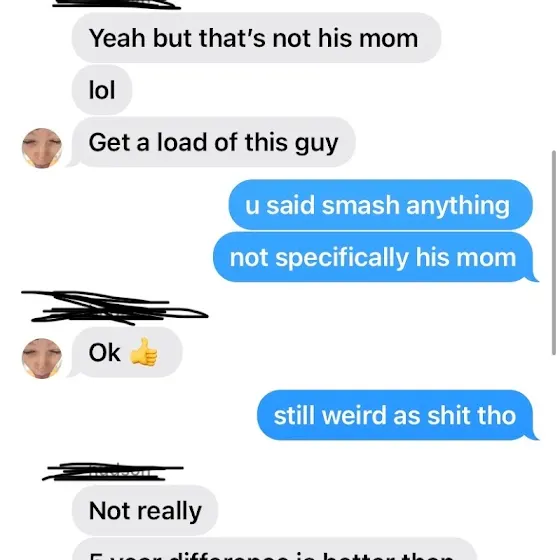Screen dimensions: 560x560
Task: Click the partially visible bottom message bubble
Action: (274, 549)
